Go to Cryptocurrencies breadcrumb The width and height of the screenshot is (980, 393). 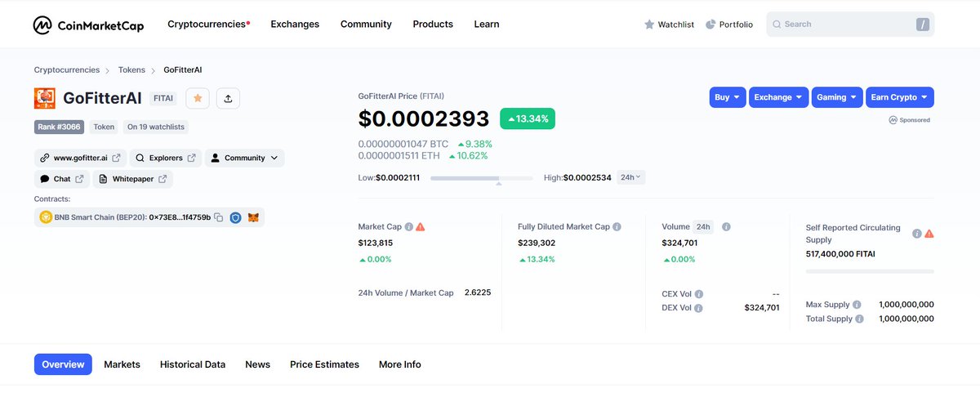67,70
